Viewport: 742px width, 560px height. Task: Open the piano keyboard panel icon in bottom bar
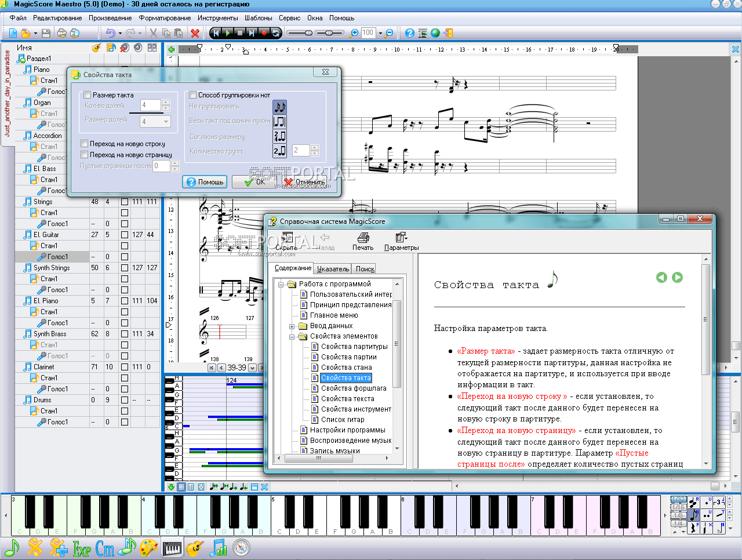click(172, 548)
